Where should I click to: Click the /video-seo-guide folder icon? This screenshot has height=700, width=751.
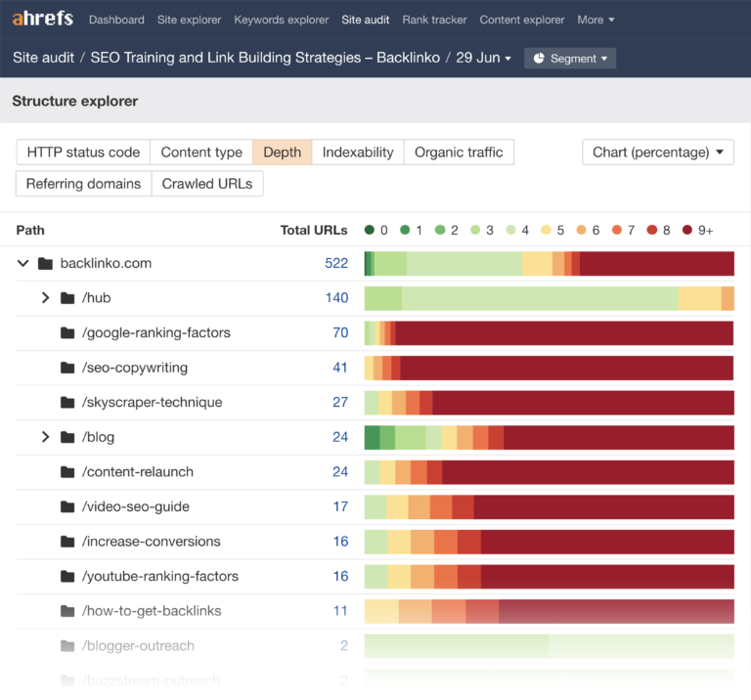pos(67,506)
